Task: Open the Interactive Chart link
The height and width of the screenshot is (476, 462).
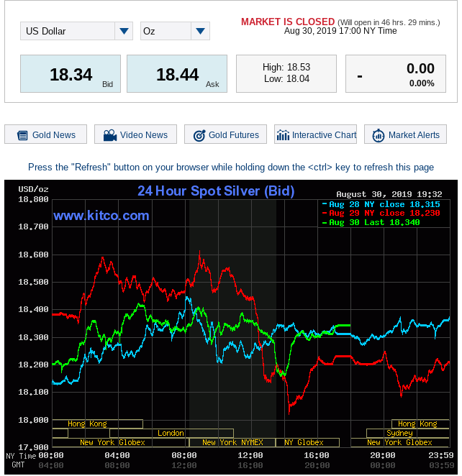Action: (x=315, y=134)
